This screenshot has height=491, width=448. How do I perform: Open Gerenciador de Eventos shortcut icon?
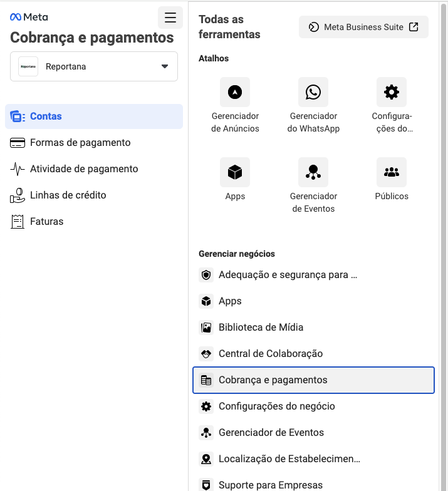313,172
